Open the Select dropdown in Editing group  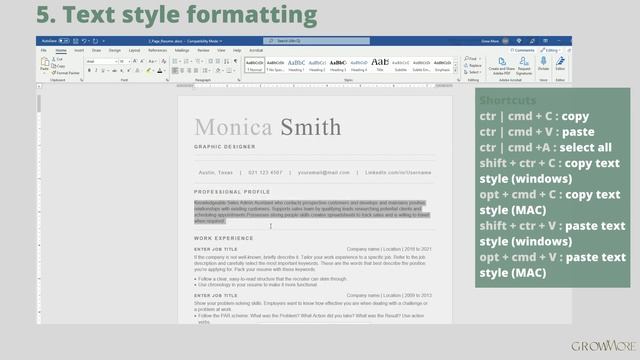coord(473,72)
